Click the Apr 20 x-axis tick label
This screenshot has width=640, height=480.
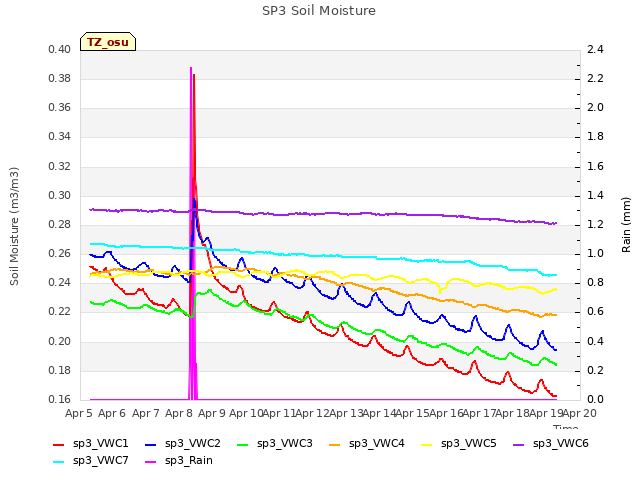tap(579, 413)
